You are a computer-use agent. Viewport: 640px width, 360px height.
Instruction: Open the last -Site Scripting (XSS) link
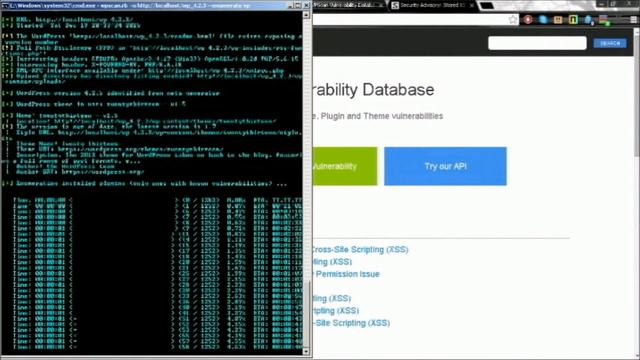click(x=351, y=323)
